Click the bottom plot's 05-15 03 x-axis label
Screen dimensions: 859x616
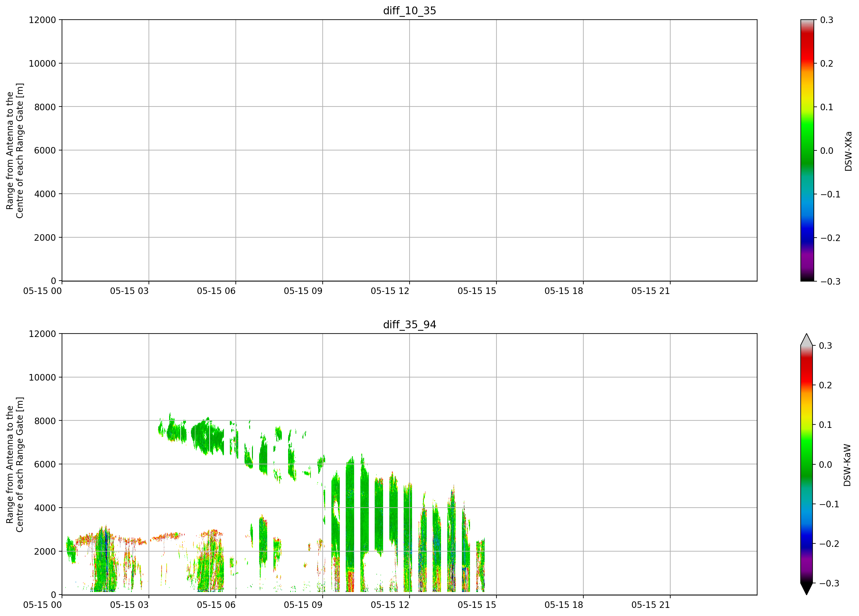click(x=130, y=605)
